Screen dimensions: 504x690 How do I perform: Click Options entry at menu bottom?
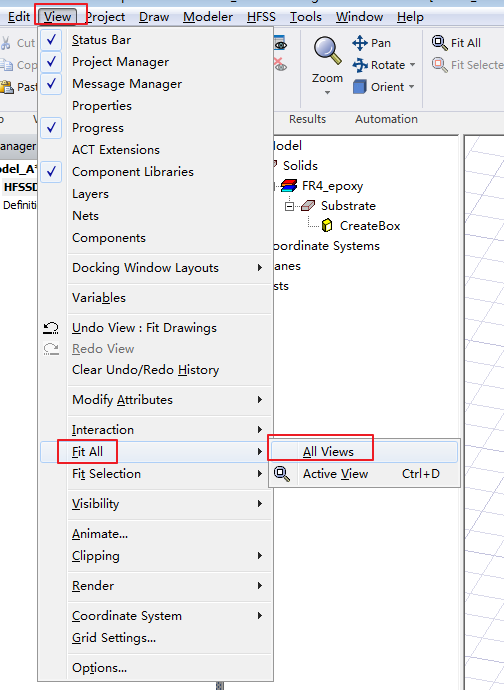coord(99,668)
